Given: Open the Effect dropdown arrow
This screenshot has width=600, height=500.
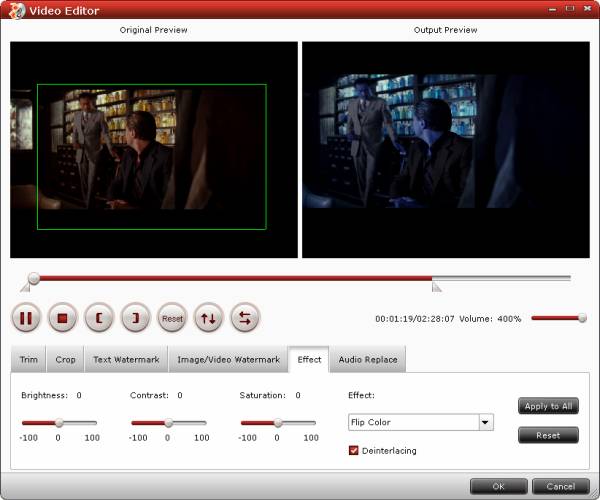Looking at the screenshot, I should (x=486, y=422).
